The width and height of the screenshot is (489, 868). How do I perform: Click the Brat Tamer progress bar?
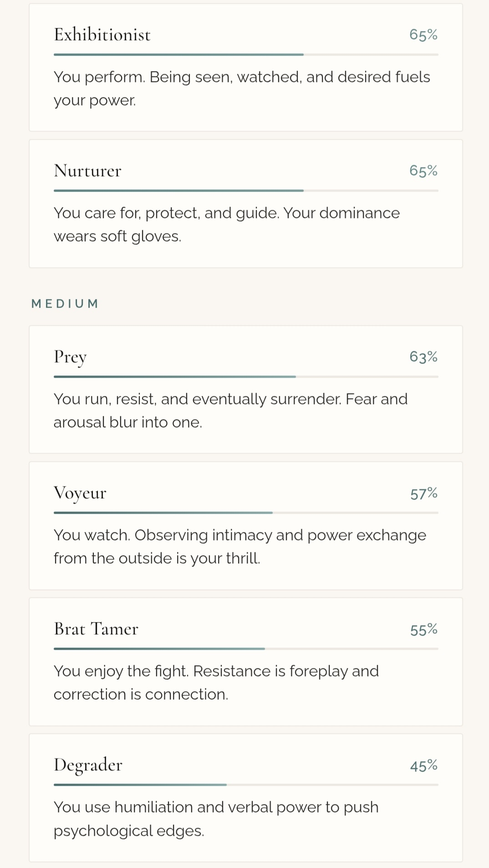246,649
